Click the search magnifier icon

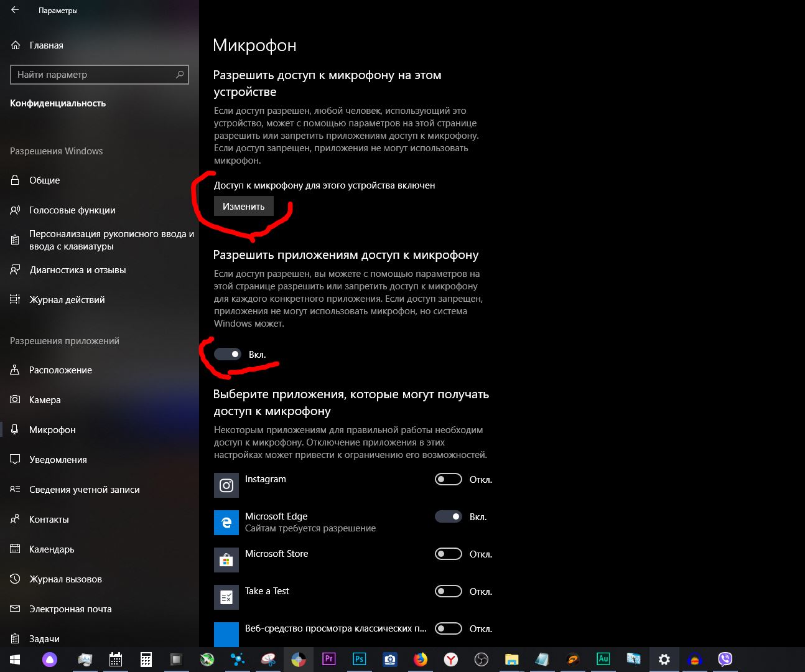point(180,75)
